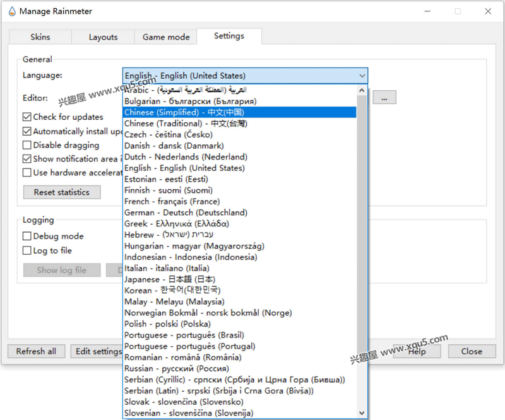Pick Polish from the list
This screenshot has height=420, width=505.
coord(240,324)
